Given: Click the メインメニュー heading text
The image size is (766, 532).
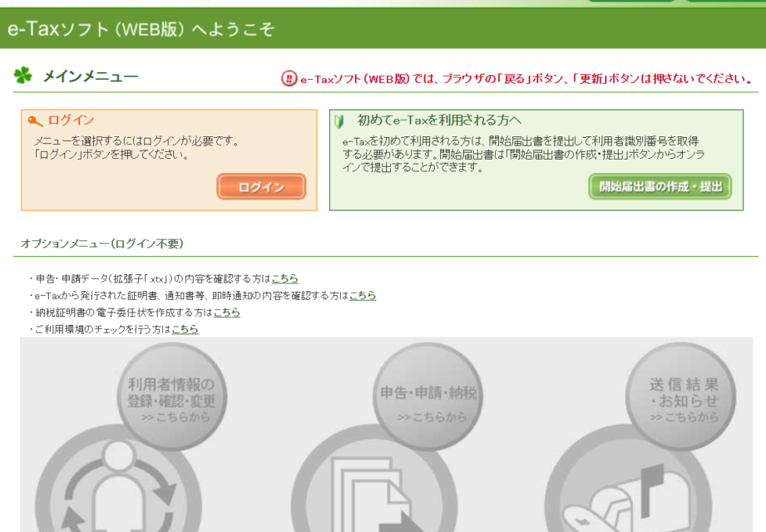Looking at the screenshot, I should click(x=91, y=76).
